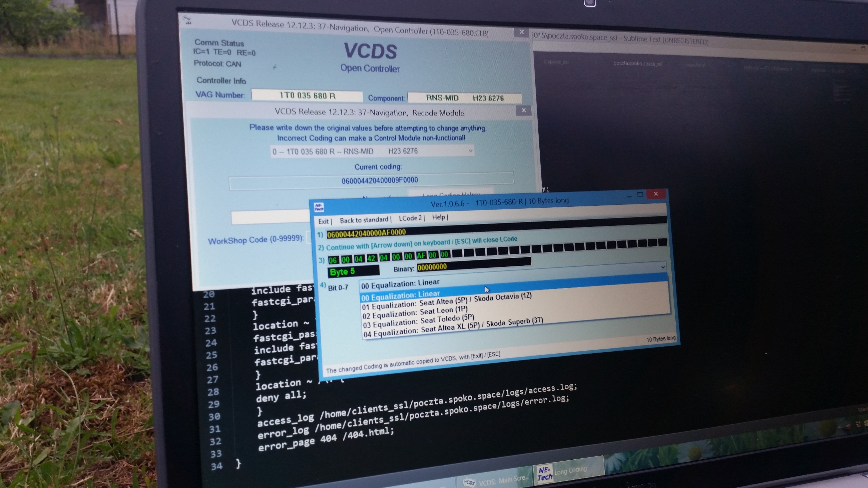This screenshot has height=488, width=868.
Task: Click the Component field RNS-MID H23 6276
Action: pyautogui.click(x=464, y=98)
